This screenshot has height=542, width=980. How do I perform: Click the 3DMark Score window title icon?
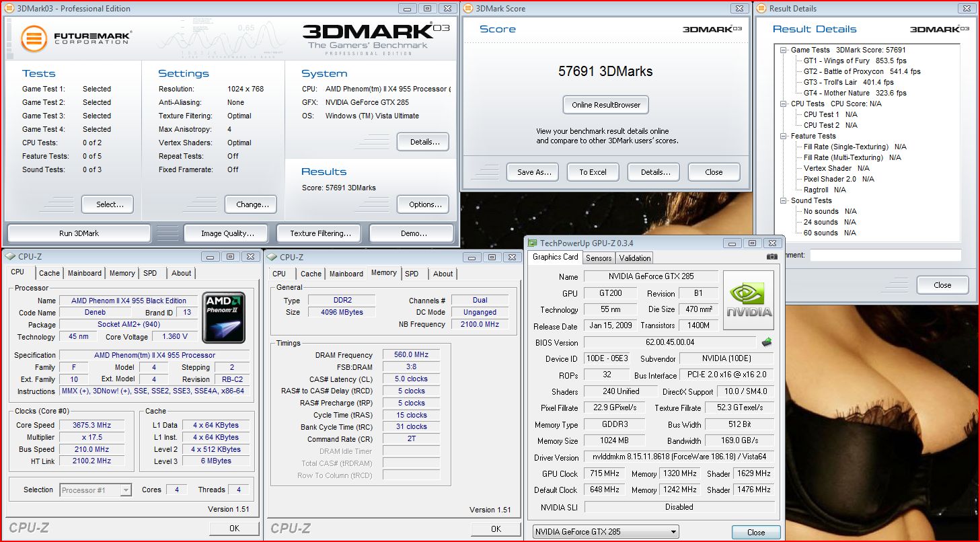(x=469, y=9)
